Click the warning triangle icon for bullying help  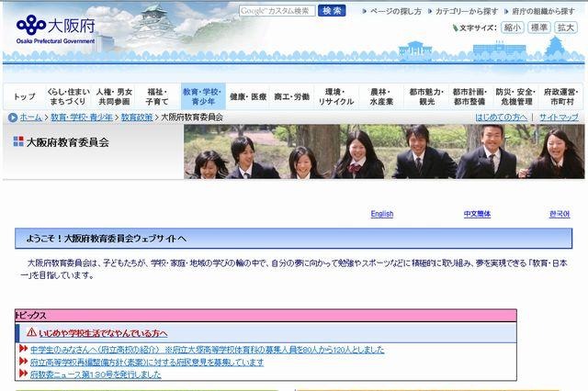(x=30, y=332)
